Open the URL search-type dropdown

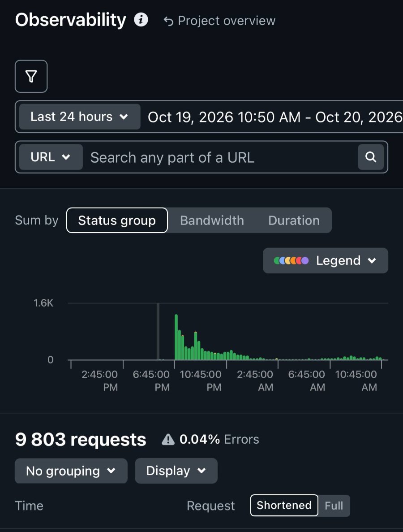coord(51,157)
